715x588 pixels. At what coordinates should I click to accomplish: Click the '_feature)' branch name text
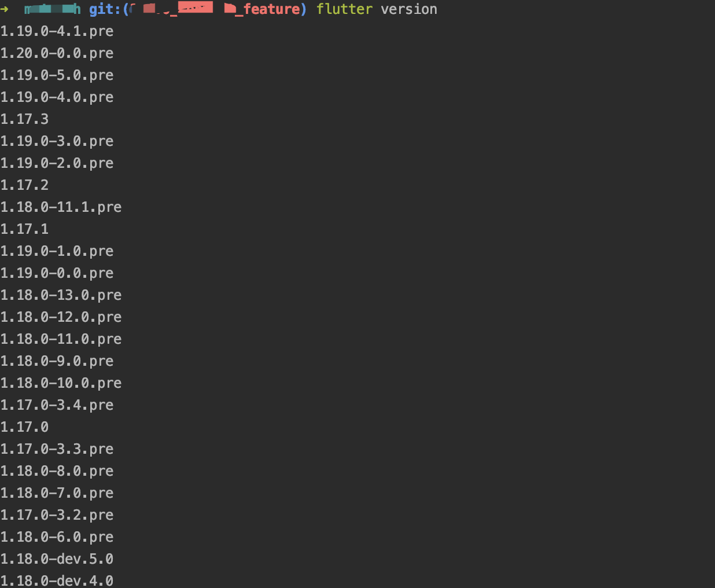click(271, 9)
